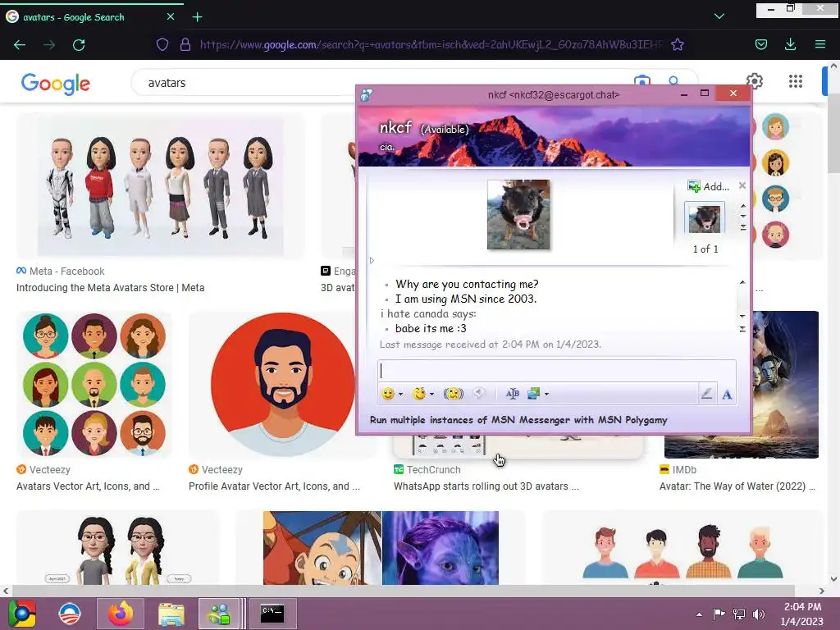This screenshot has height=630, width=840.
Task: Click the chat history scroll down arrow
Action: 742,316
